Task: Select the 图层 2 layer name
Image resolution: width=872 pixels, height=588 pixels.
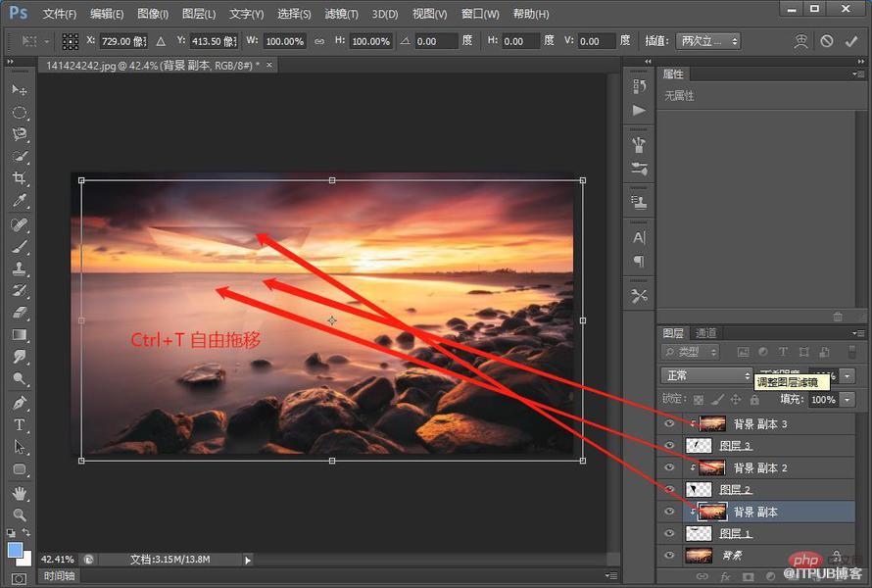Action: (x=735, y=490)
